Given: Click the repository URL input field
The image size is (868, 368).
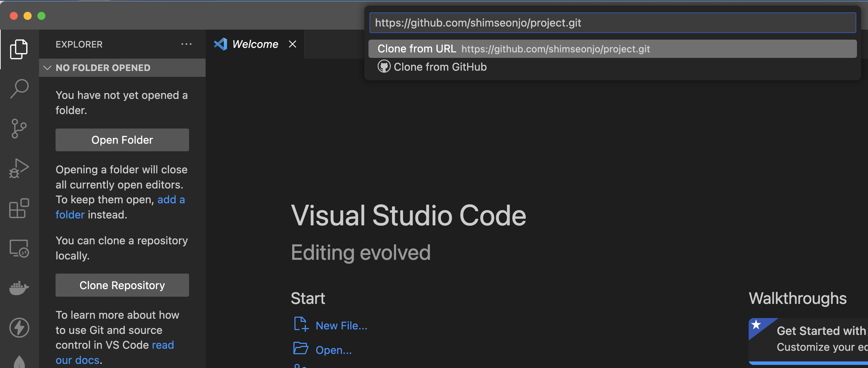Looking at the screenshot, I should [612, 23].
